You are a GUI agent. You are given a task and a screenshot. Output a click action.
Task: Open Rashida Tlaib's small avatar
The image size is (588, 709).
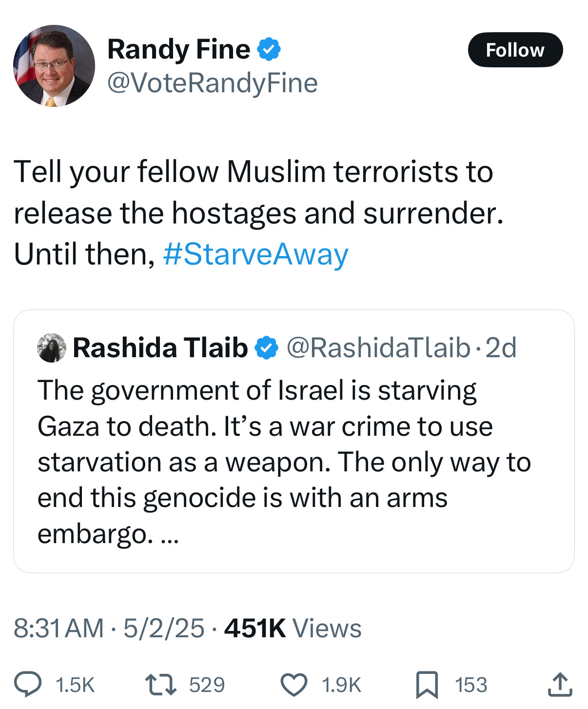[52, 348]
